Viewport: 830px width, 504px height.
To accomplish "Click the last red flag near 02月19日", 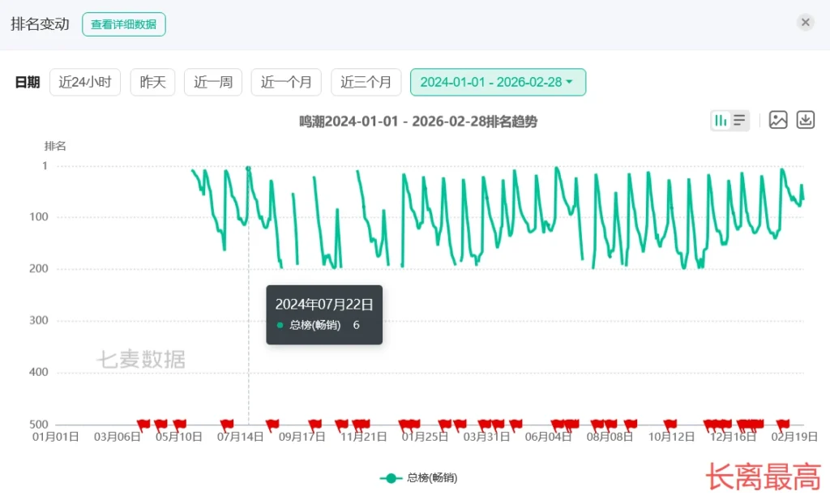I will (783, 424).
